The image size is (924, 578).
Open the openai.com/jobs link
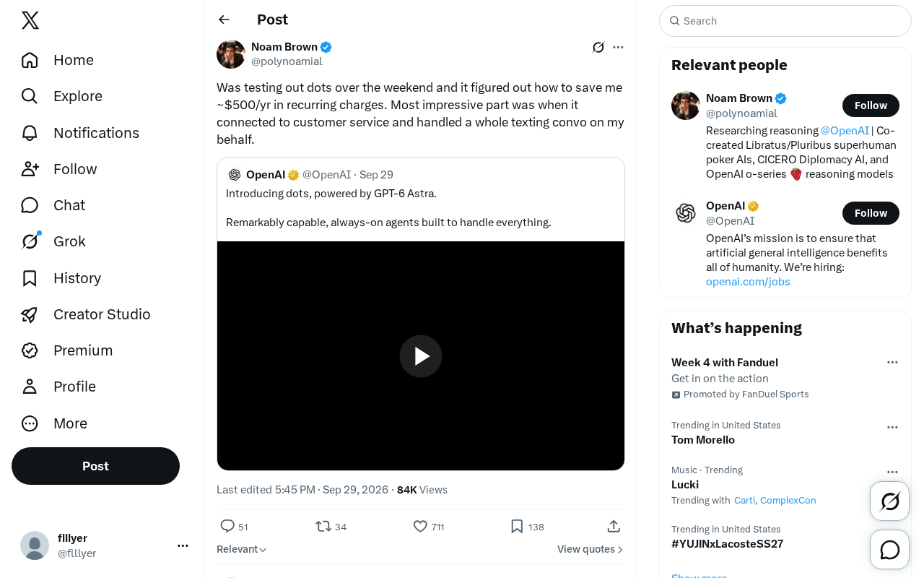748,282
